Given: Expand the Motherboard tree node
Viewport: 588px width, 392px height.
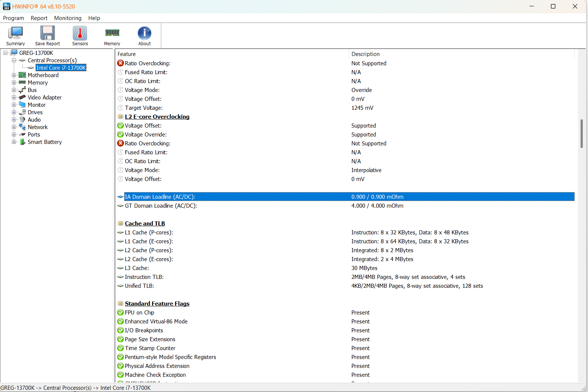Looking at the screenshot, I should 14,75.
